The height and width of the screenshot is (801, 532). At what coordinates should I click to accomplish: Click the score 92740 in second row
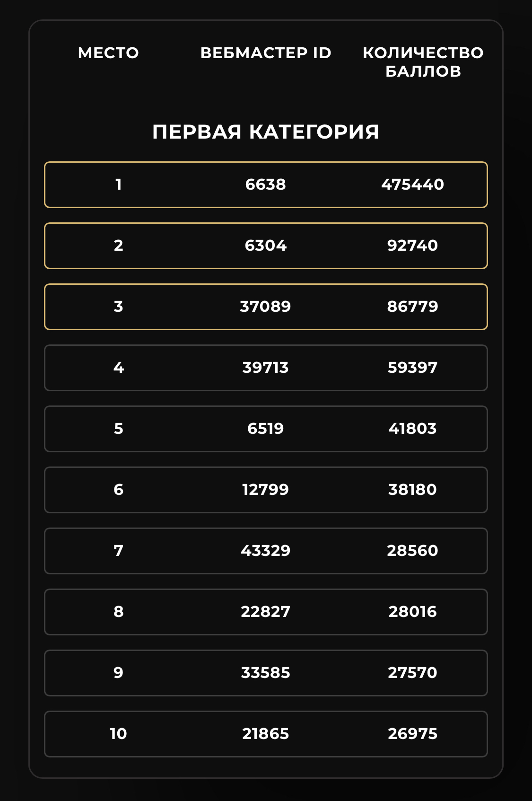[x=412, y=246]
